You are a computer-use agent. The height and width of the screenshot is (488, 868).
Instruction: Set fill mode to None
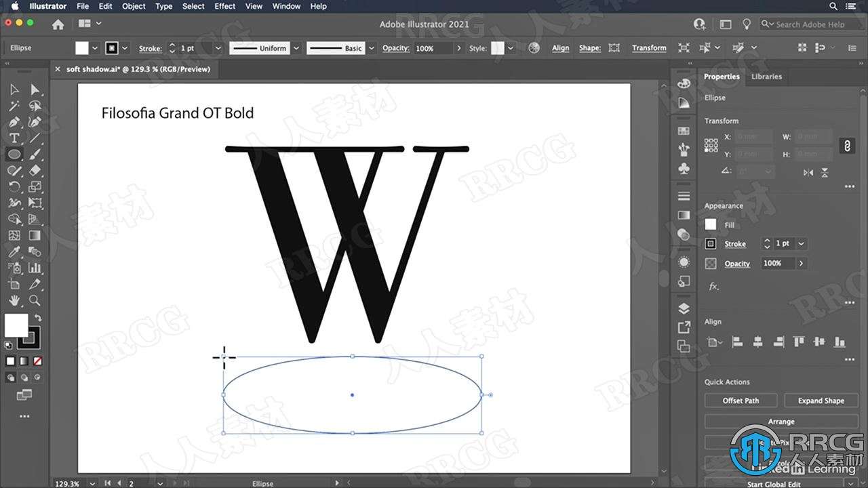click(37, 361)
